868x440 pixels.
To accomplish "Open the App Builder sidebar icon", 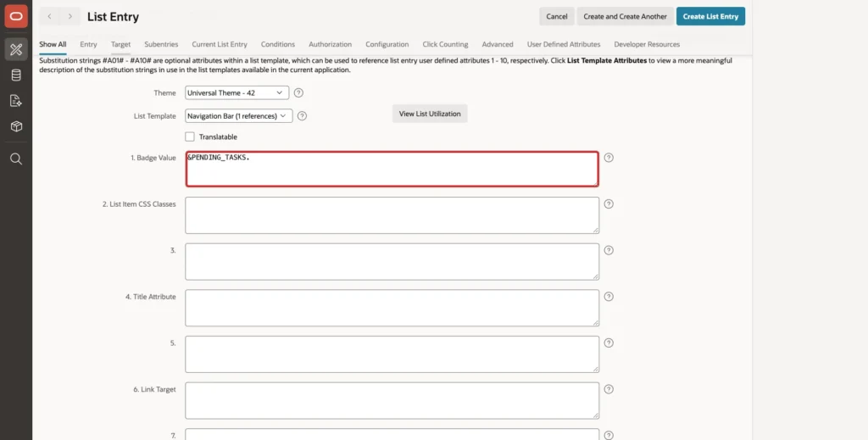I will pyautogui.click(x=16, y=49).
